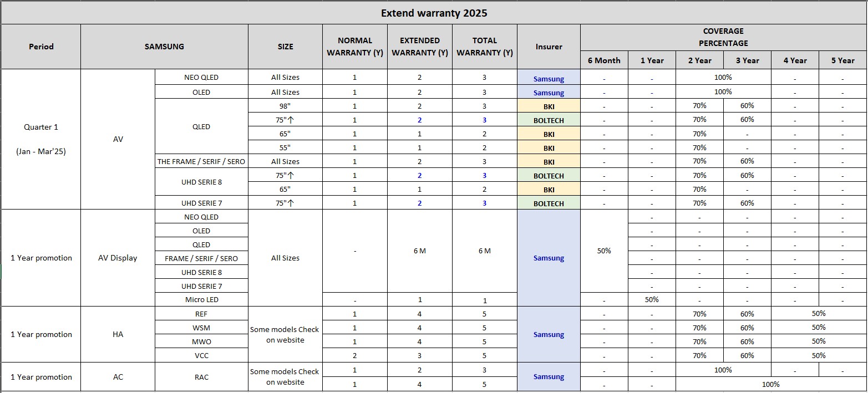
Task: Select "1 Year promotion" beside the AC cell
Action: point(41,377)
